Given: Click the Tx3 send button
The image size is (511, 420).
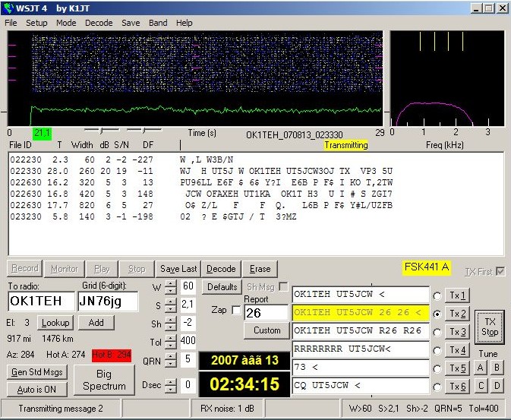Looking at the screenshot, I should (x=457, y=332).
